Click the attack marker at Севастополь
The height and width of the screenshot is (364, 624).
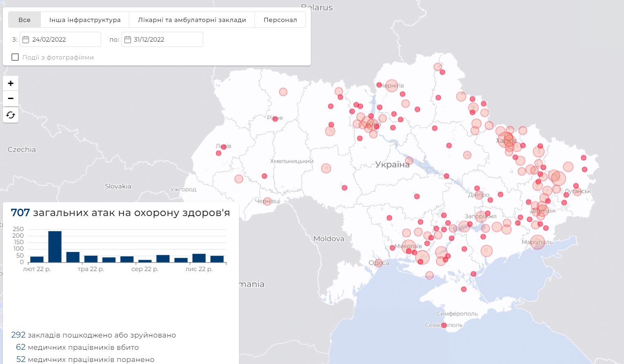(444, 325)
